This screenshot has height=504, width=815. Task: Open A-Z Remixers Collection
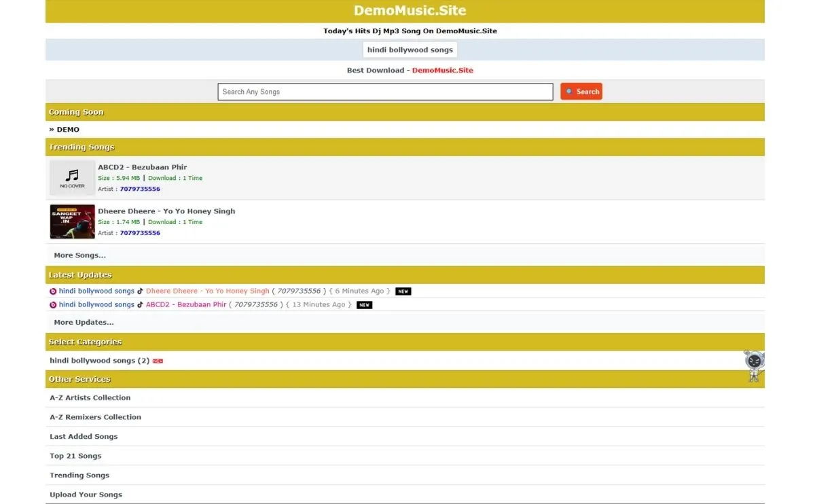(x=95, y=417)
